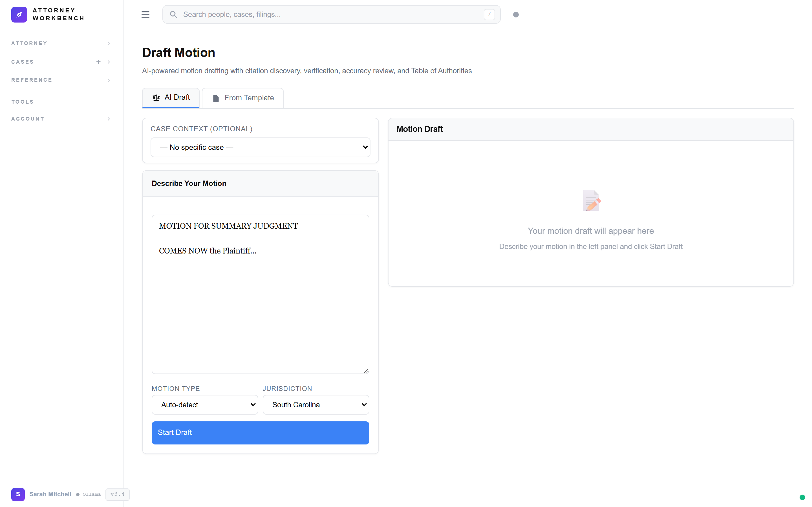
Task: Click the Attorney Workbench logo icon
Action: coord(19,14)
